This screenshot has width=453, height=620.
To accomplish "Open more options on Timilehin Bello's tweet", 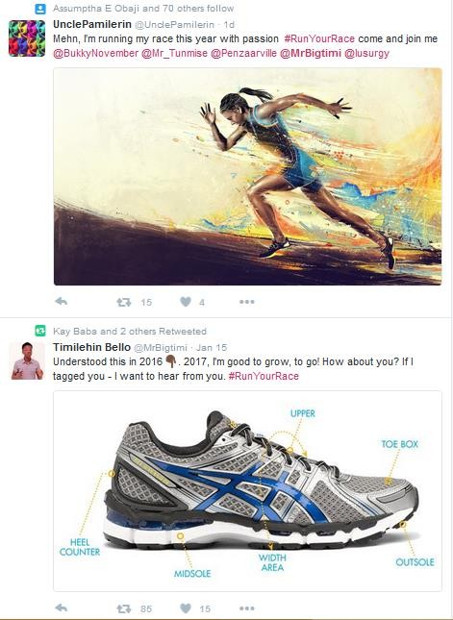I will click(247, 608).
